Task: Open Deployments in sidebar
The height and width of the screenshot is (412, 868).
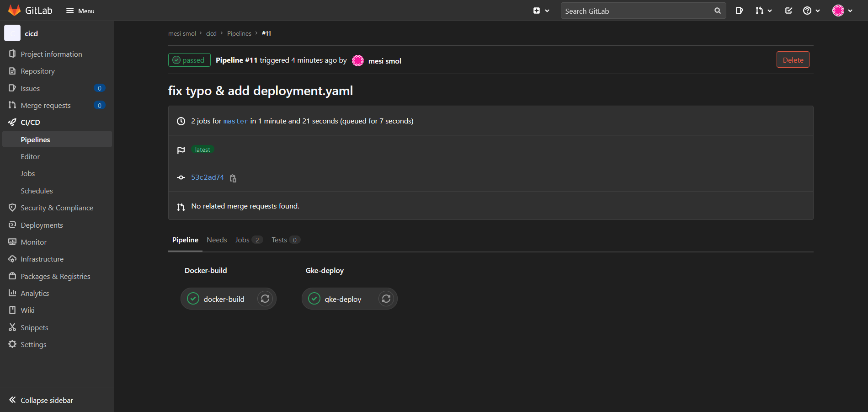Action: (57, 225)
